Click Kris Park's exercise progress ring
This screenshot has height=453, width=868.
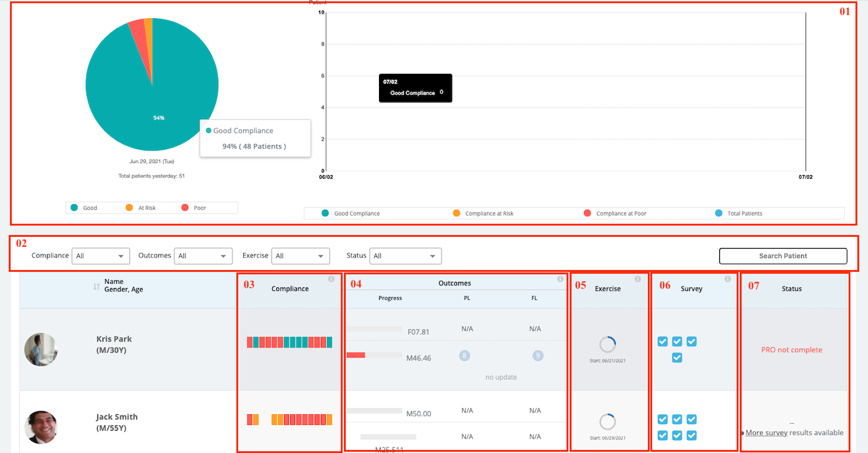608,345
